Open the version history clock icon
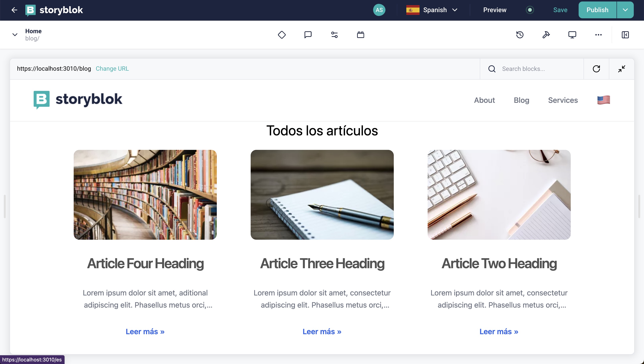Image resolution: width=644 pixels, height=364 pixels. pos(520,35)
